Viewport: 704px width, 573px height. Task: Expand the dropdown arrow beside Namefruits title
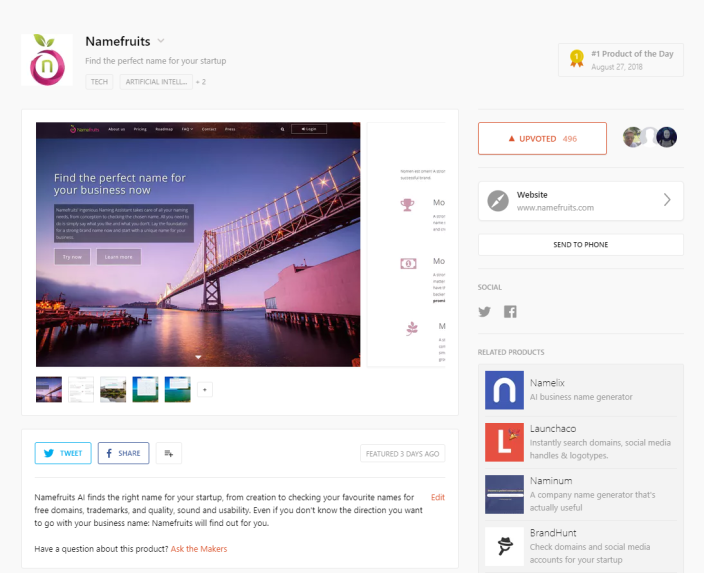click(161, 41)
